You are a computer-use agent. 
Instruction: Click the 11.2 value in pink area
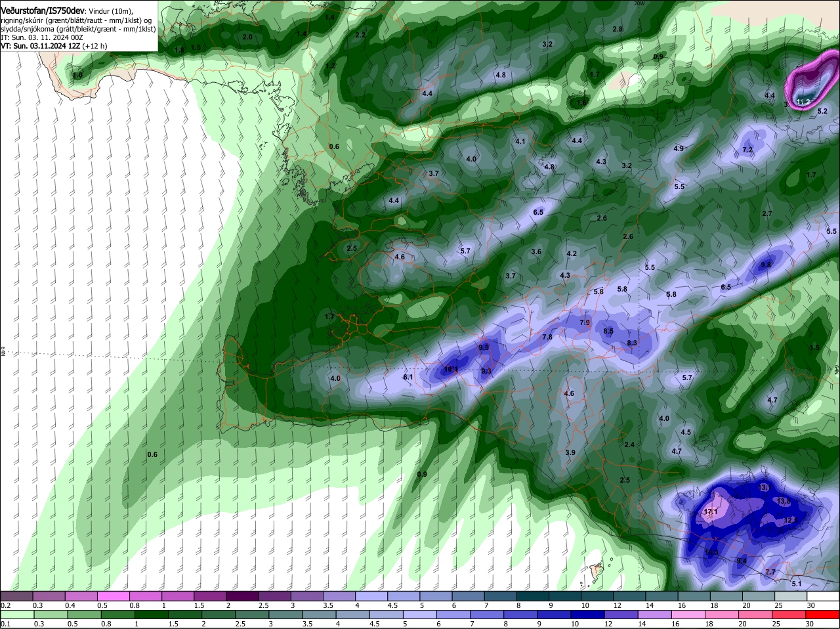[x=803, y=102]
